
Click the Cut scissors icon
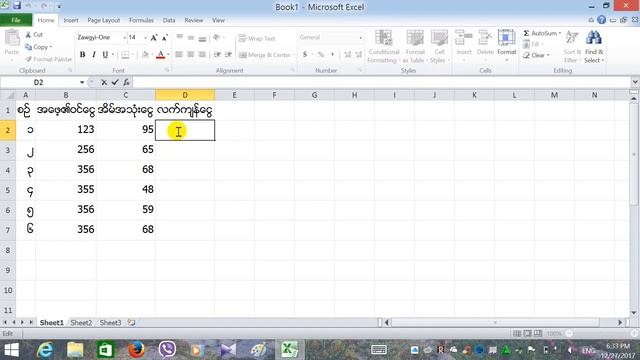tap(28, 35)
